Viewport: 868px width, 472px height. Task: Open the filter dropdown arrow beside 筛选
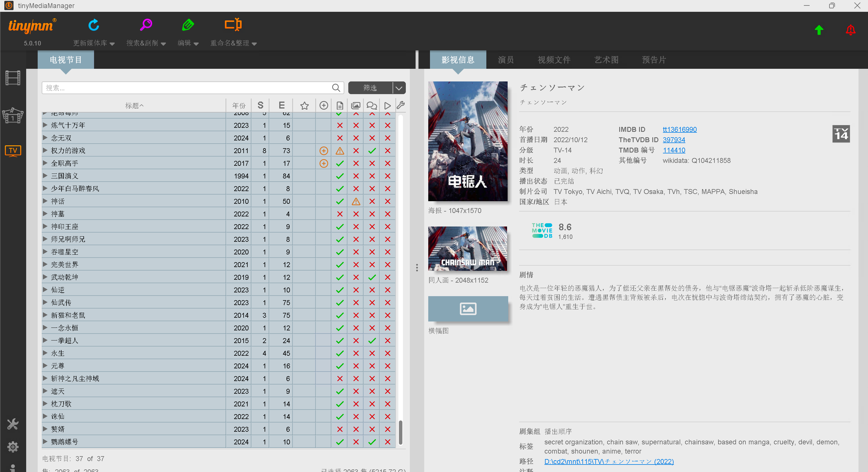point(399,88)
